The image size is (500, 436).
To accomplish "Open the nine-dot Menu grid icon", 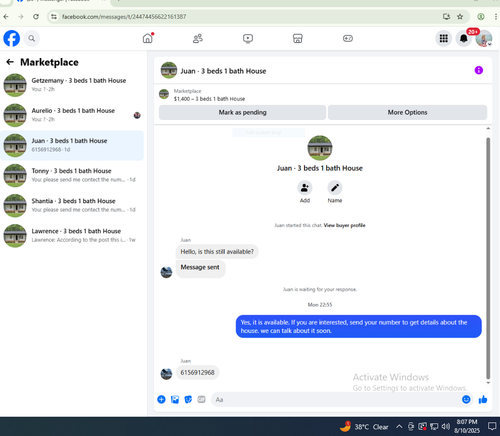I will [x=444, y=38].
